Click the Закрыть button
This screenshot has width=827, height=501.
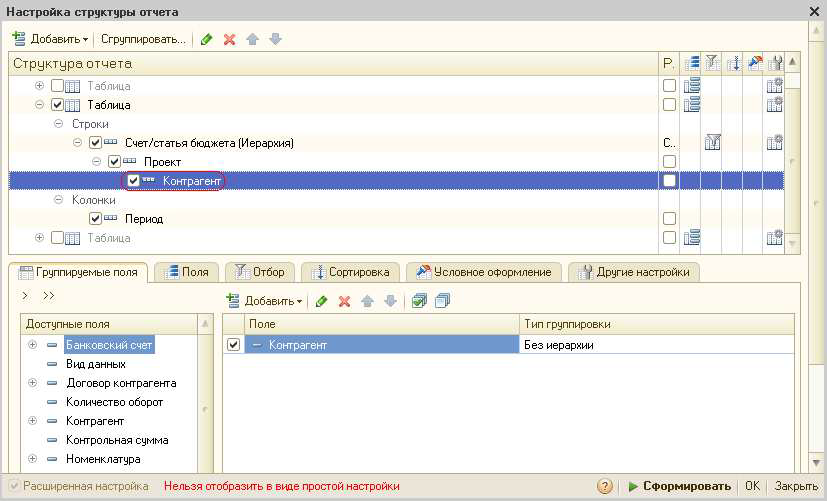(x=796, y=486)
